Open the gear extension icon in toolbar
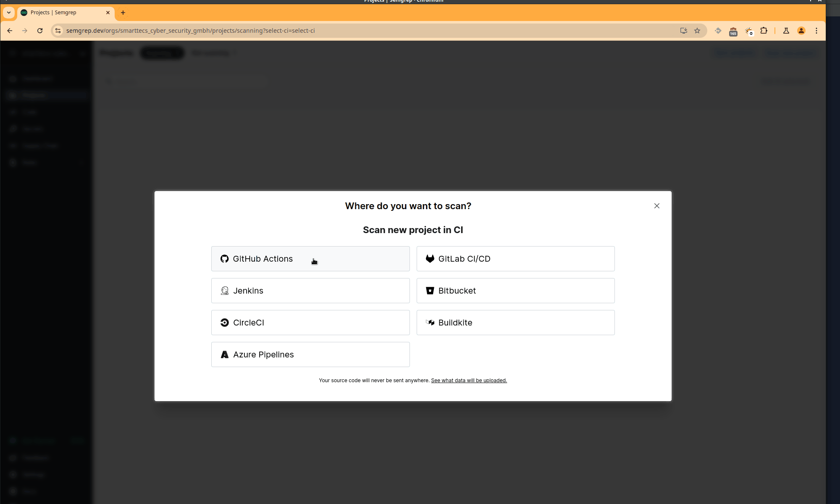Image resolution: width=840 pixels, height=504 pixels. 749,31
